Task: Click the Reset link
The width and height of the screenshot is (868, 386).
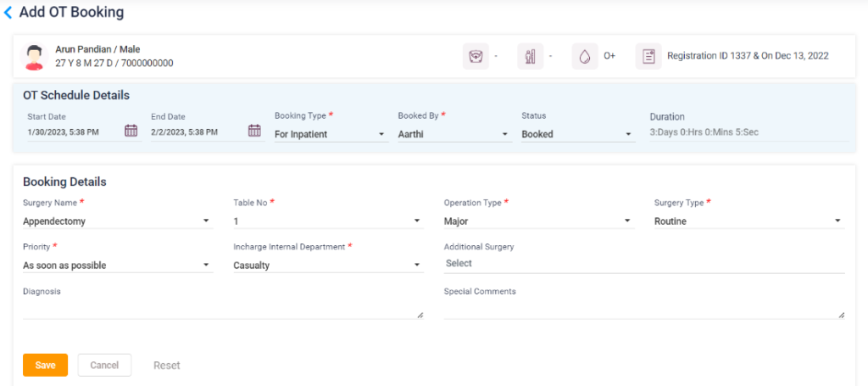Action: 167,366
